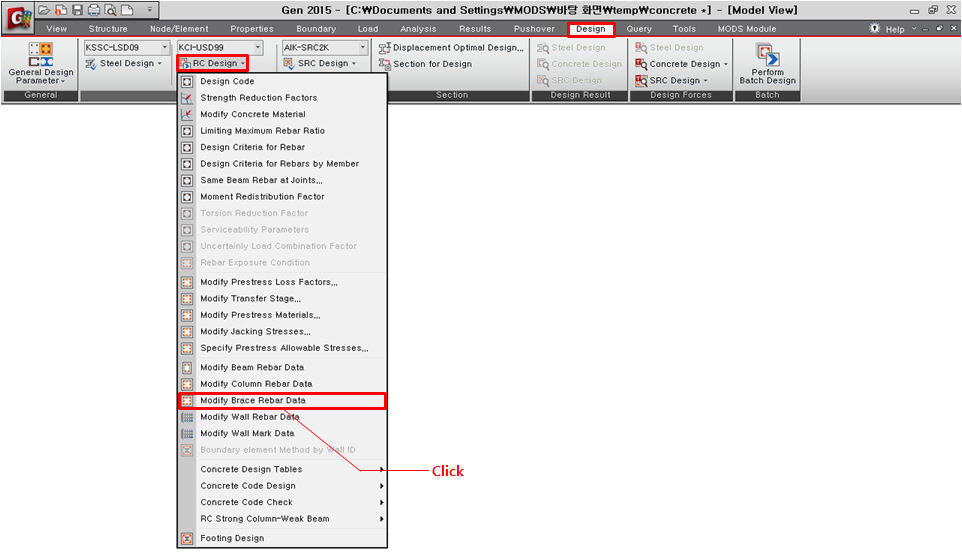Click the New file icon in quick access toolbar
The width and height of the screenshot is (962, 554).
[61, 10]
